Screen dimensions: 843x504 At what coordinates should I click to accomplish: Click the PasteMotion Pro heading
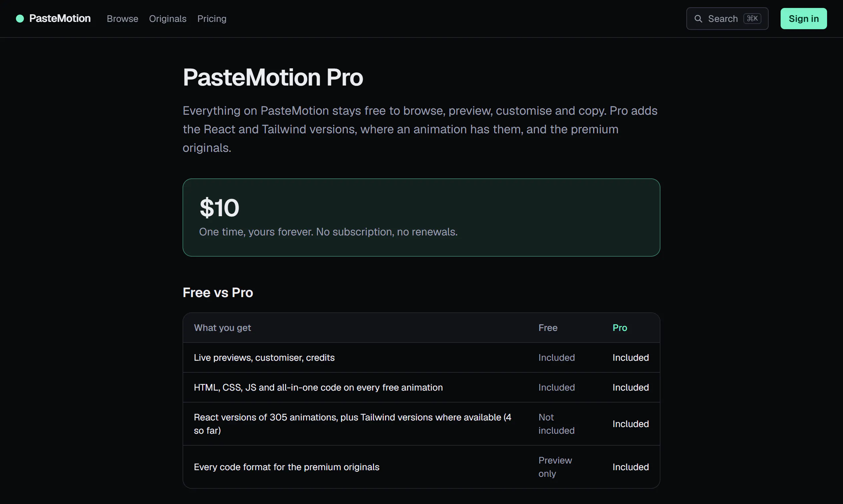(x=273, y=78)
